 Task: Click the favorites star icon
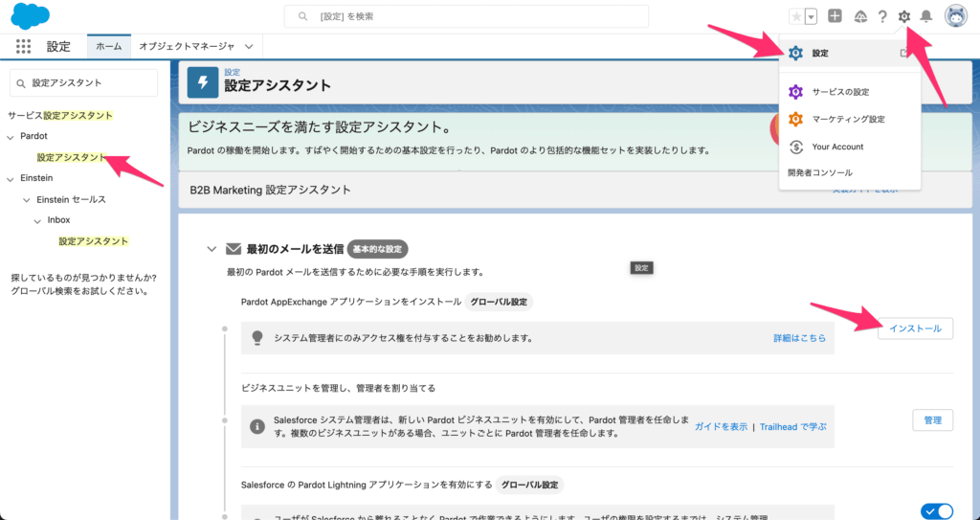point(796,17)
